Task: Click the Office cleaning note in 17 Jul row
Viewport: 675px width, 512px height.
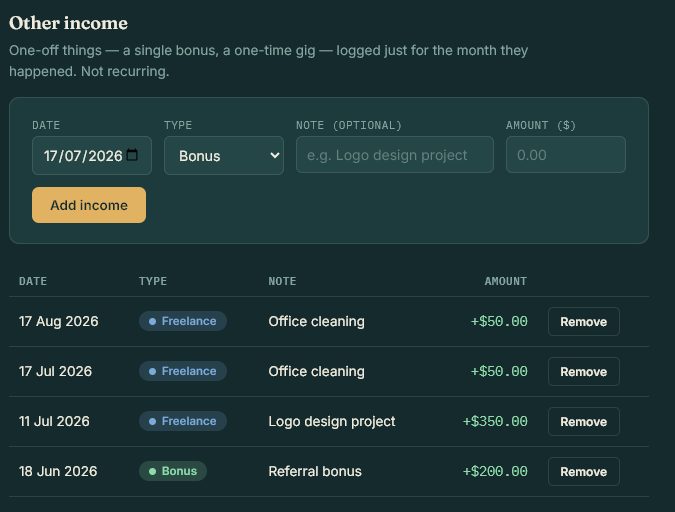Action: [316, 371]
